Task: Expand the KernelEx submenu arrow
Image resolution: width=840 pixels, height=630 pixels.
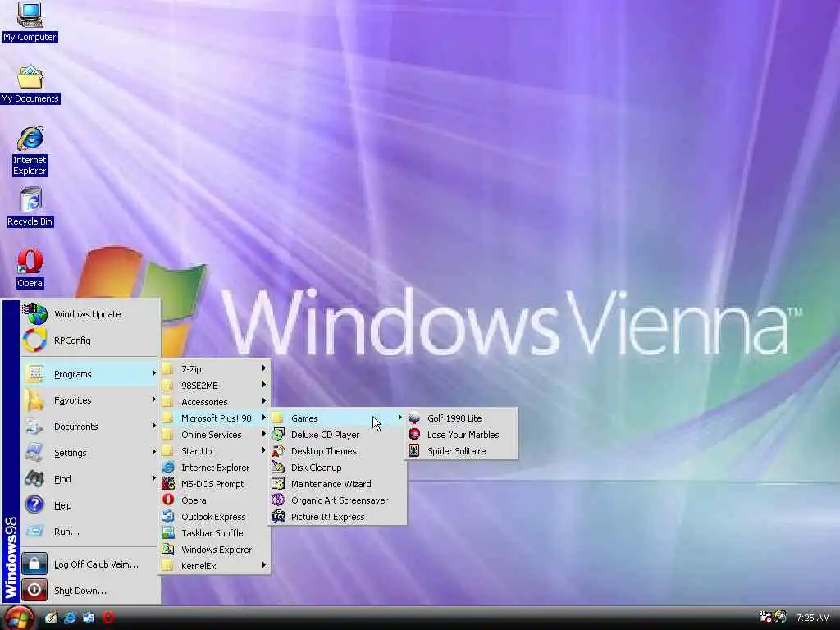Action: (x=263, y=565)
